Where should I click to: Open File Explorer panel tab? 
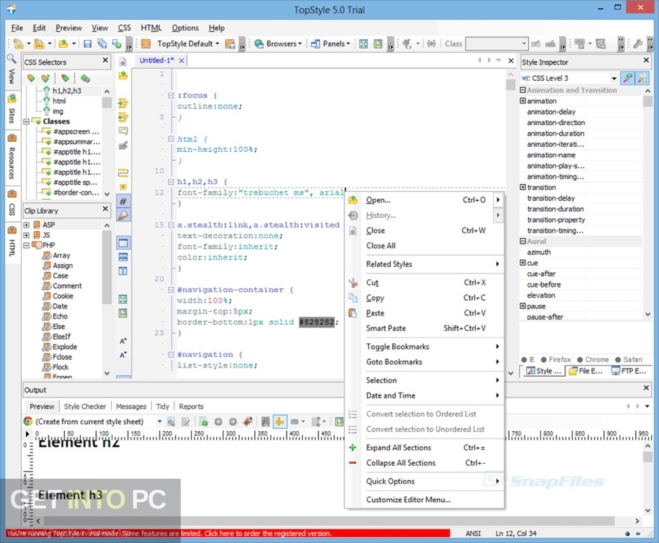(x=585, y=371)
